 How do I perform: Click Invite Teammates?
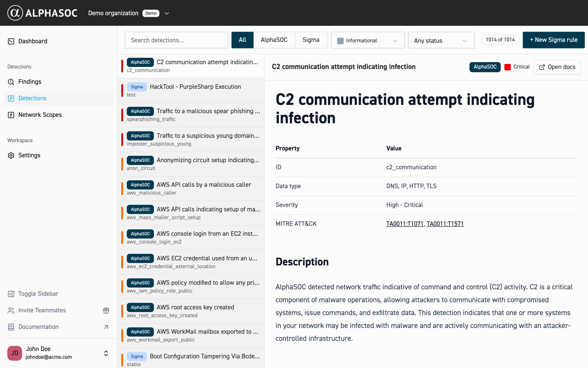(58, 310)
